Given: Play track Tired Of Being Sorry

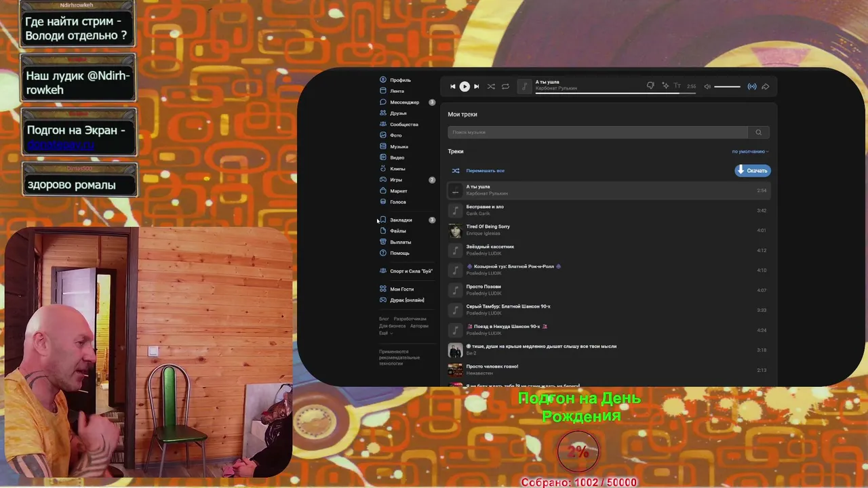Looking at the screenshot, I should tap(609, 230).
